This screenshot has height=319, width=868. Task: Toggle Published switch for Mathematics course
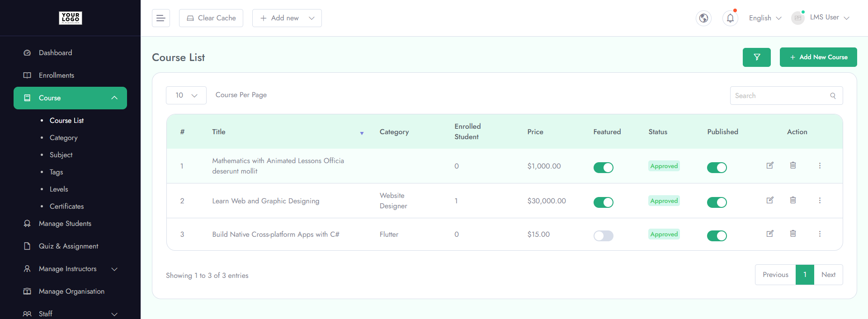[x=717, y=168]
